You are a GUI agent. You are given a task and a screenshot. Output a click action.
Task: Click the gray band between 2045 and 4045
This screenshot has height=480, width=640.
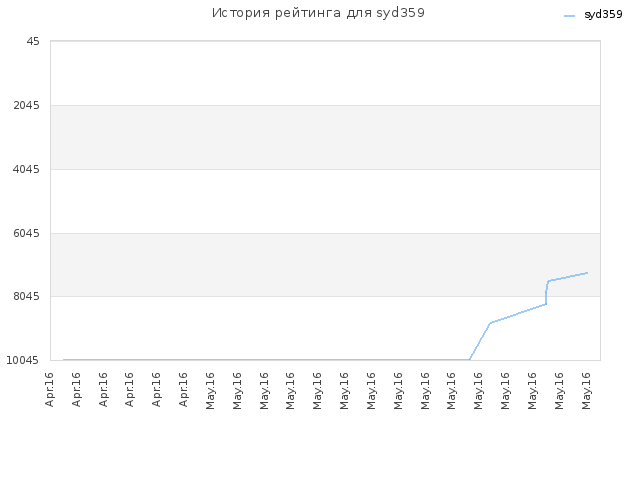pos(325,137)
